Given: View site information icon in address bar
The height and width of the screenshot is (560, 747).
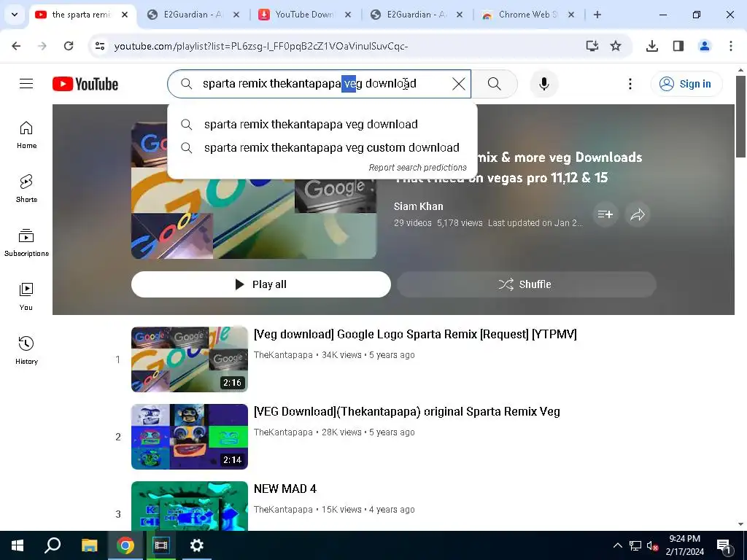Looking at the screenshot, I should [x=99, y=46].
